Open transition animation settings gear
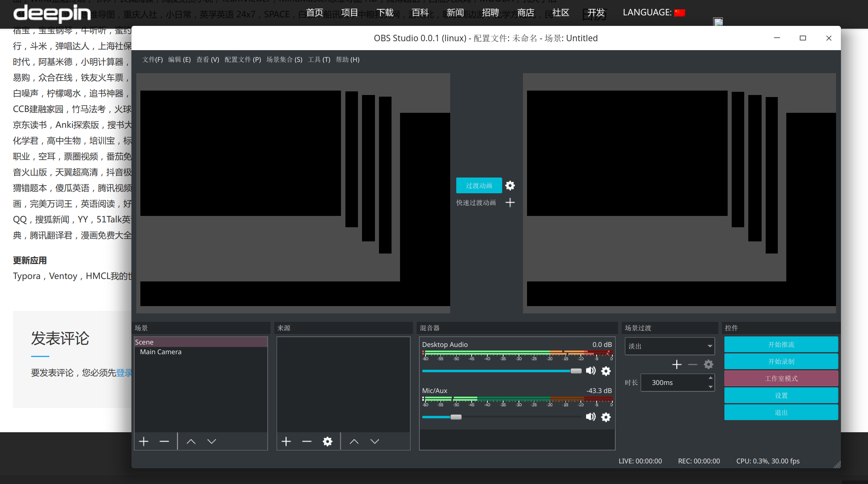868x484 pixels. (510, 186)
